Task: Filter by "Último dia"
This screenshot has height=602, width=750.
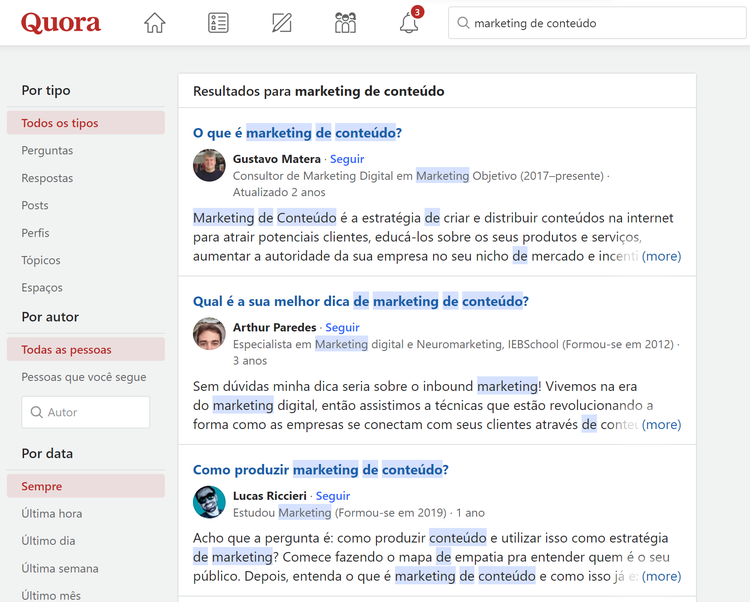Action: click(x=48, y=541)
